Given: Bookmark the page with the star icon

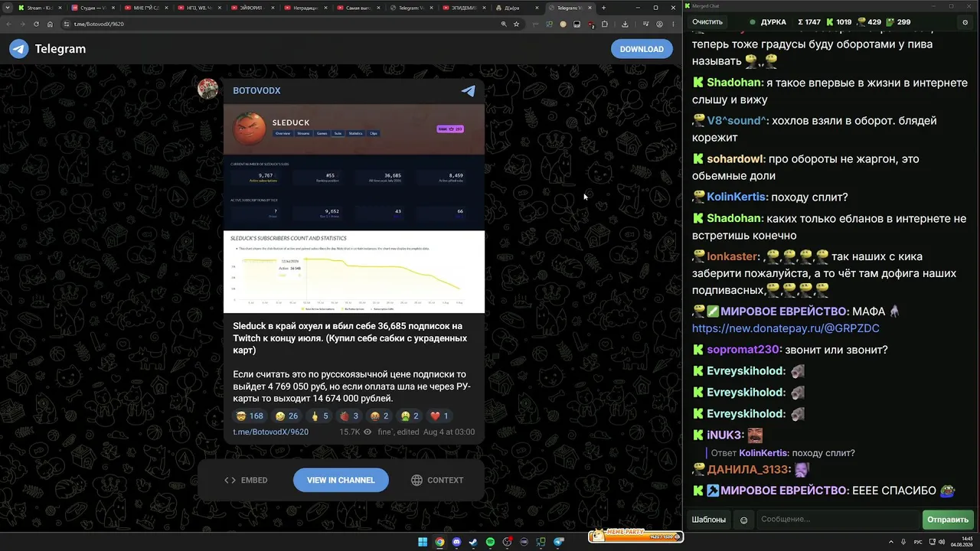Looking at the screenshot, I should tap(516, 24).
